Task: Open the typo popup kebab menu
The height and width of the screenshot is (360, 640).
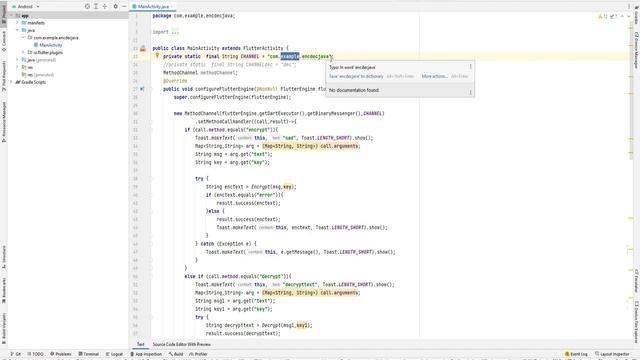Action: coord(470,67)
